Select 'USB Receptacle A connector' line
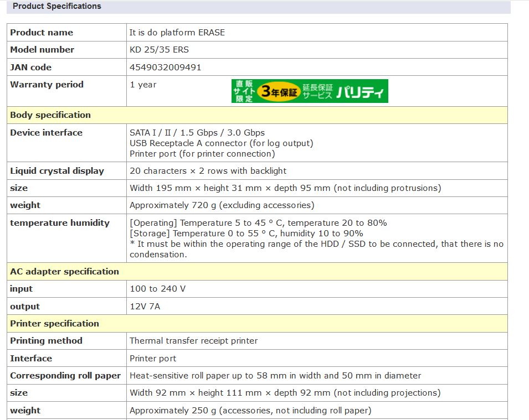Screen dimensions: 529x420 (222, 143)
